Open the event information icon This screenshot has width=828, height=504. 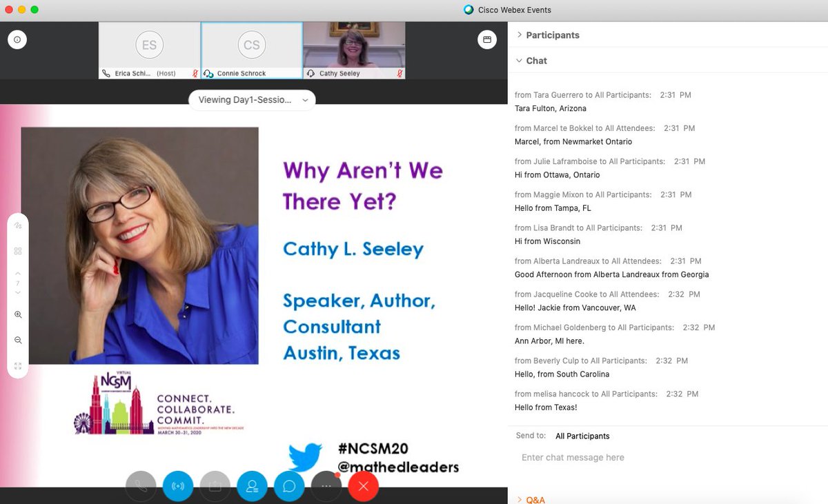(x=17, y=40)
